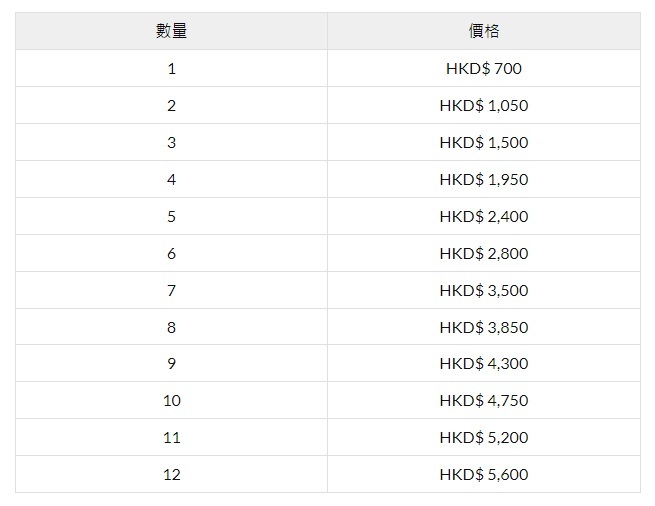Click the HKD$ 4,750 price
Viewport: 655px width, 506px height.
[483, 401]
